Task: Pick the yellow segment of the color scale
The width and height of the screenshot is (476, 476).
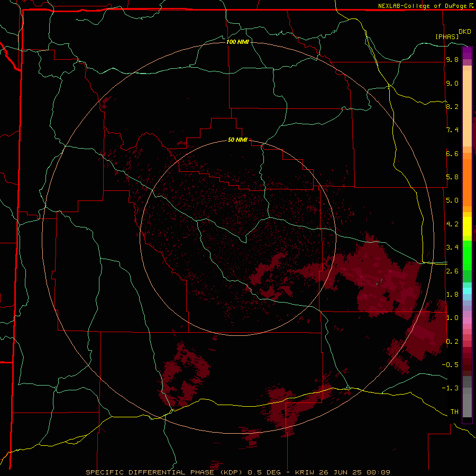Action: coord(467,226)
